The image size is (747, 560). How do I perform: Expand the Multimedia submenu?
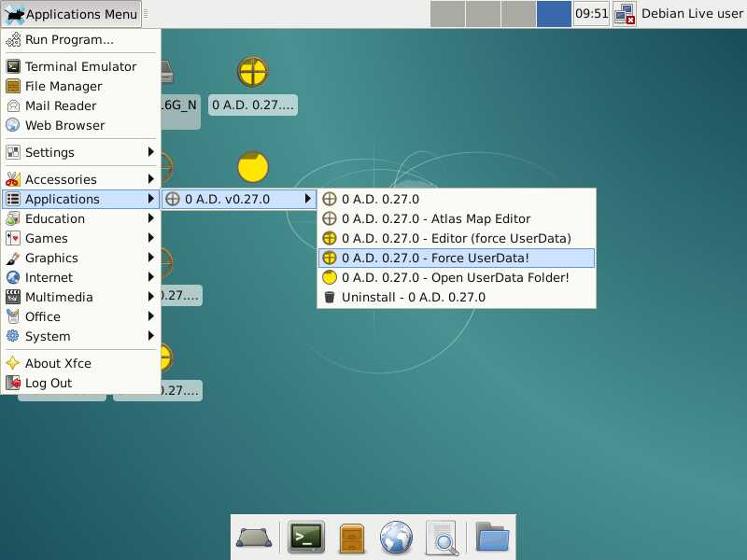click(80, 297)
